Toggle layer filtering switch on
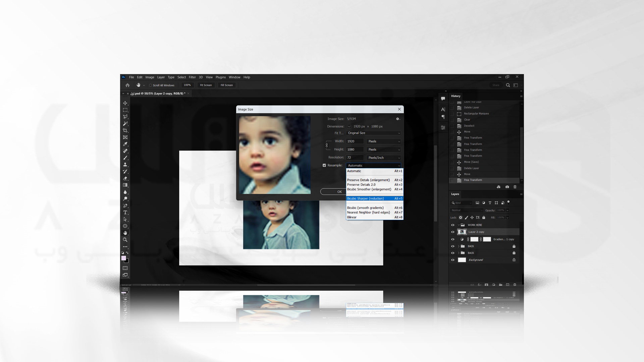 click(x=508, y=202)
